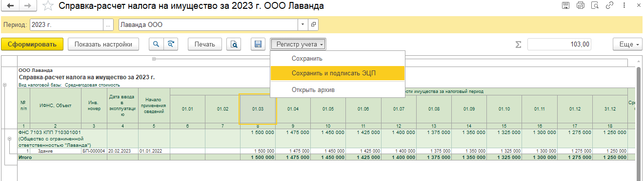Click the Печать button
The width and height of the screenshot is (644, 181).
[205, 44]
